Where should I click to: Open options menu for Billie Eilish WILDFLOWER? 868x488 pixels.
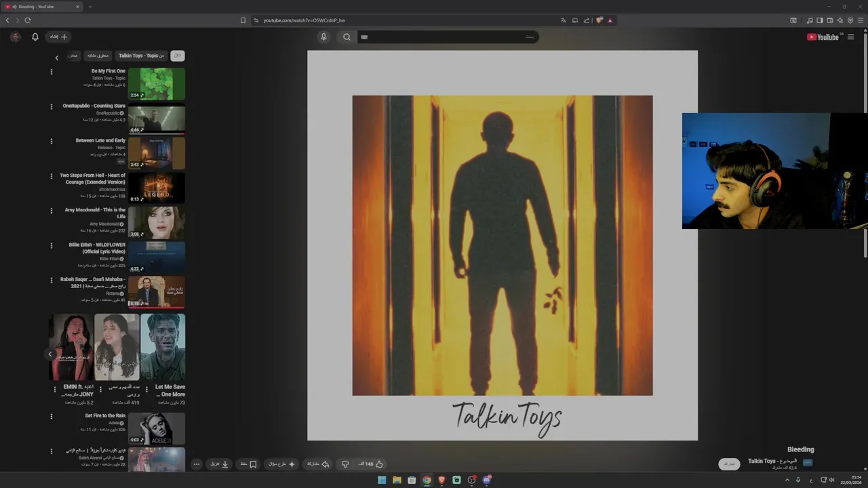click(x=52, y=245)
